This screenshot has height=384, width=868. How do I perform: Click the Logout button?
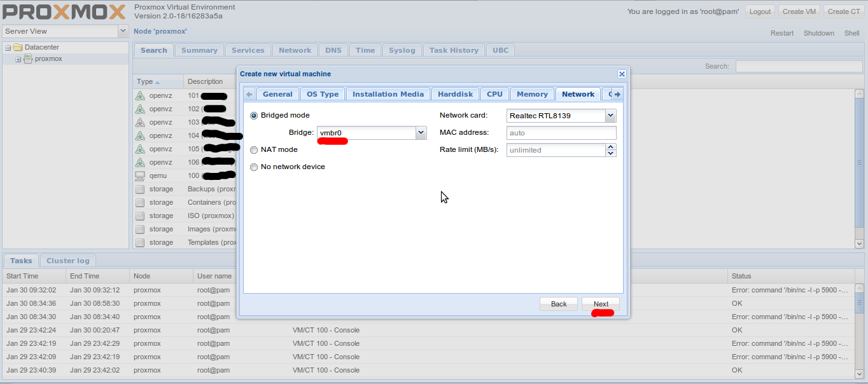tap(759, 11)
